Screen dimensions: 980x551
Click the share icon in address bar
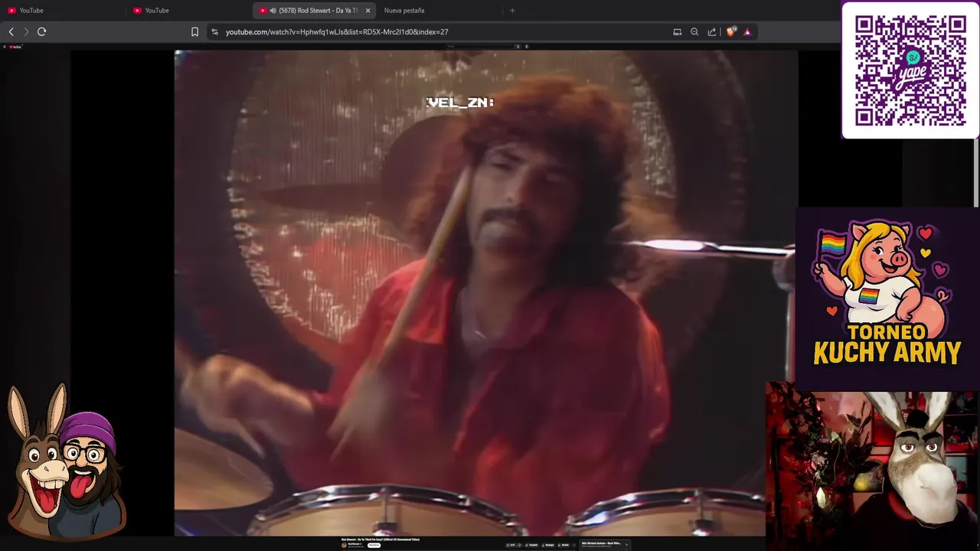pos(712,31)
